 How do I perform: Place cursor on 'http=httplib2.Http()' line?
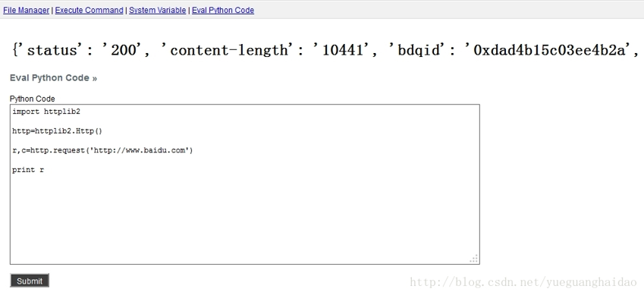(x=57, y=131)
